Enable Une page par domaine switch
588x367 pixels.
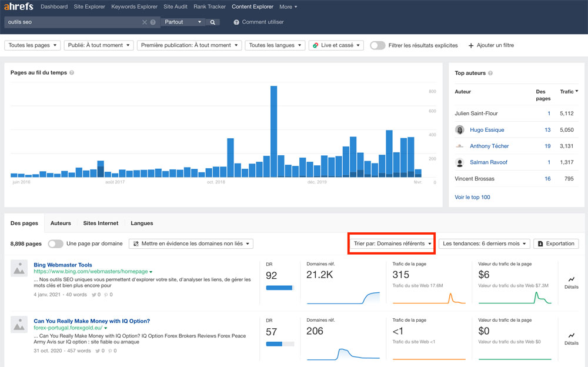pos(55,243)
